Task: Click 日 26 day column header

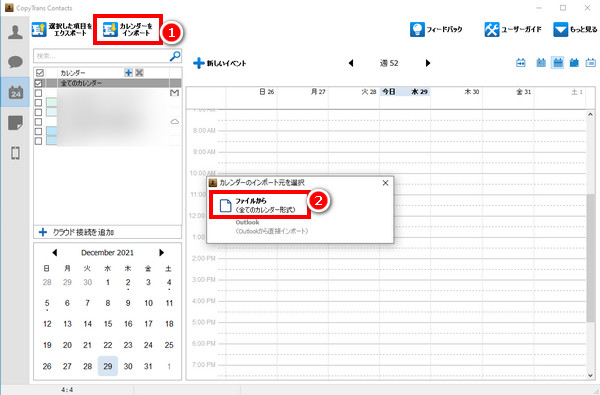Action: point(267,92)
